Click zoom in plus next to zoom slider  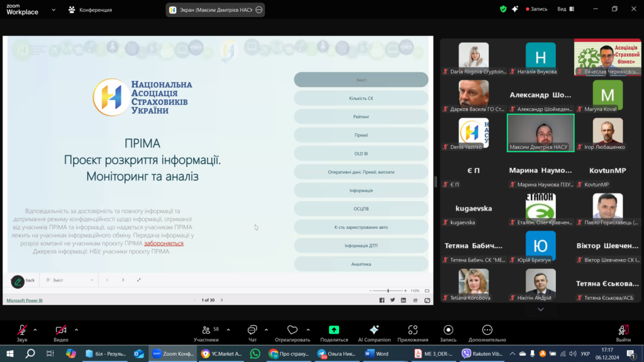[406, 290]
